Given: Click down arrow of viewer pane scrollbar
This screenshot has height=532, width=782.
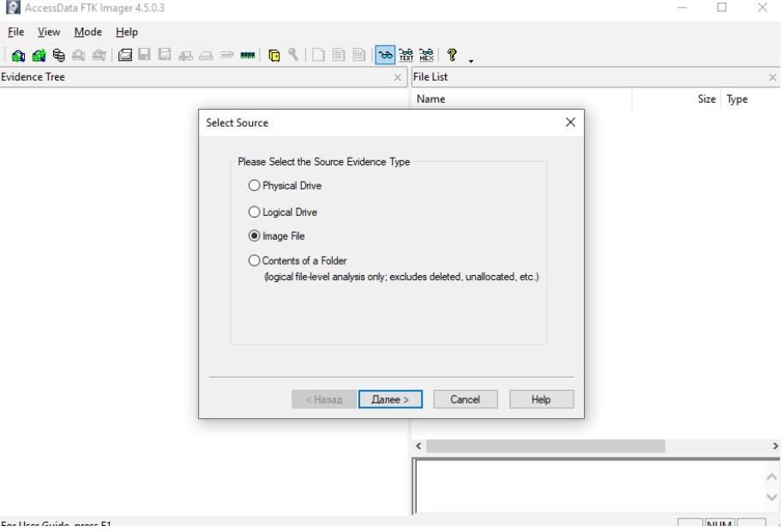Looking at the screenshot, I should coord(772,497).
